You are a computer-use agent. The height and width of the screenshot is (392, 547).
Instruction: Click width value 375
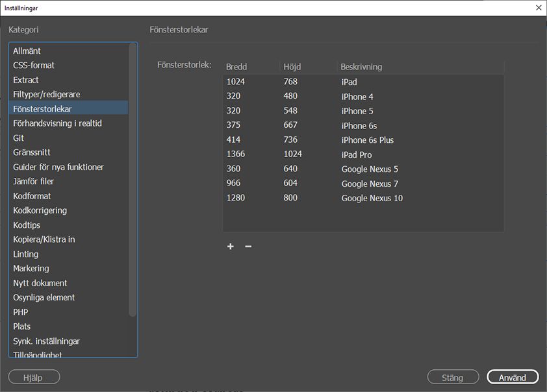[233, 125]
